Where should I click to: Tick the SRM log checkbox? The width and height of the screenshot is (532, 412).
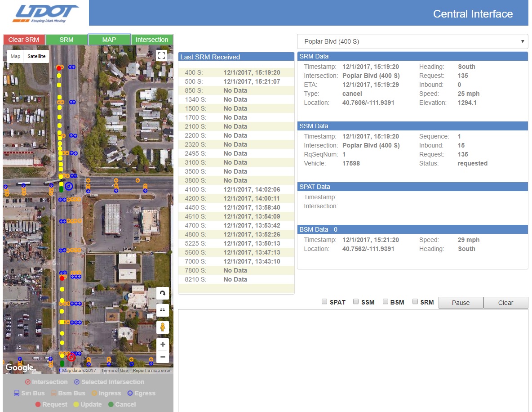click(x=415, y=302)
